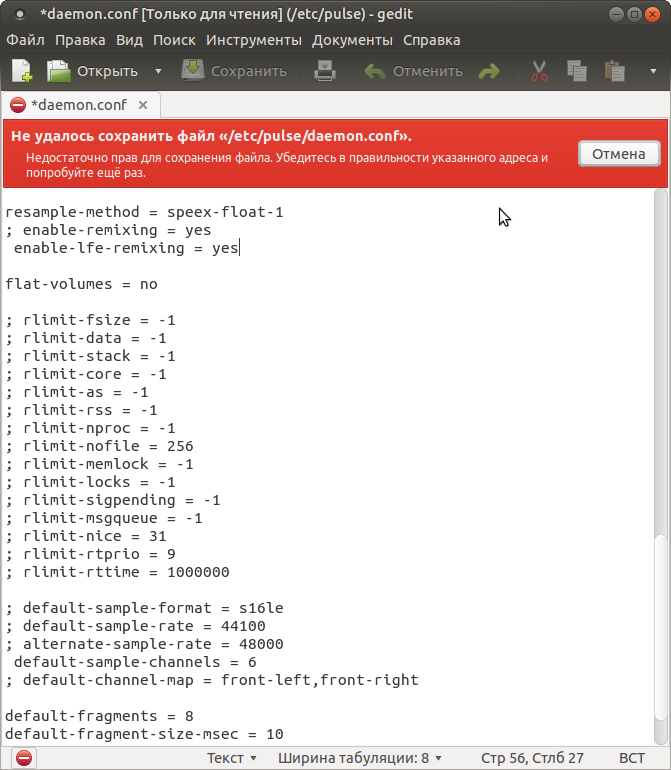Image resolution: width=671 pixels, height=770 pixels.
Task: Click the Открыть folder icon
Action: tap(60, 71)
